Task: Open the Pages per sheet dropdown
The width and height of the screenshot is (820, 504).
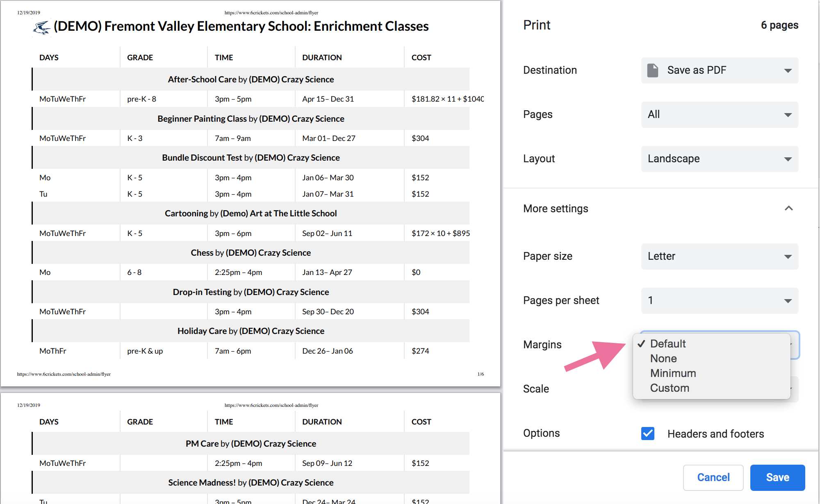Action: [x=720, y=301]
